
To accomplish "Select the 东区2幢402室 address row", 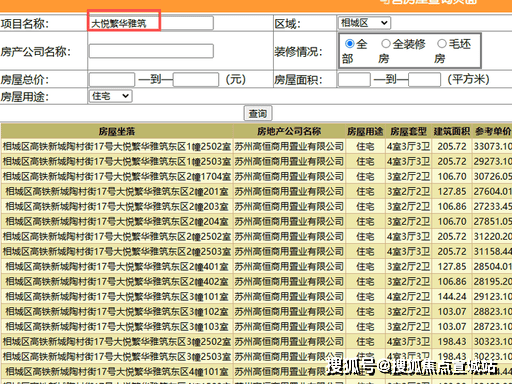I will [117, 281].
